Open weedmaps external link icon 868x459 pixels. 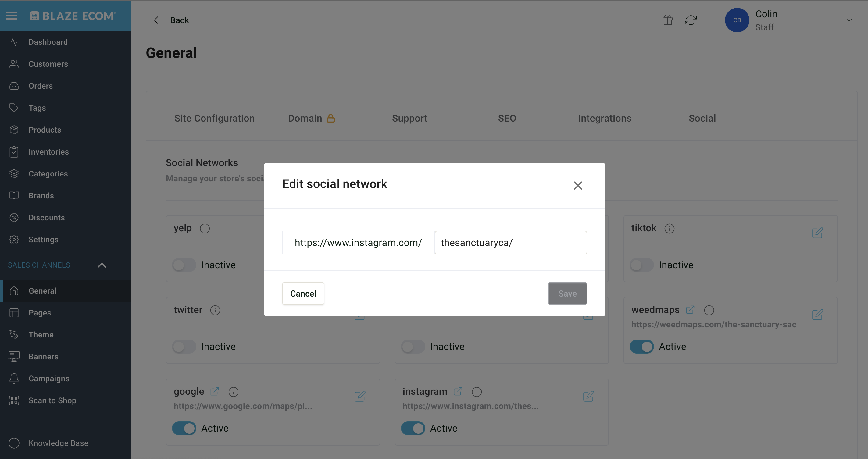point(690,309)
